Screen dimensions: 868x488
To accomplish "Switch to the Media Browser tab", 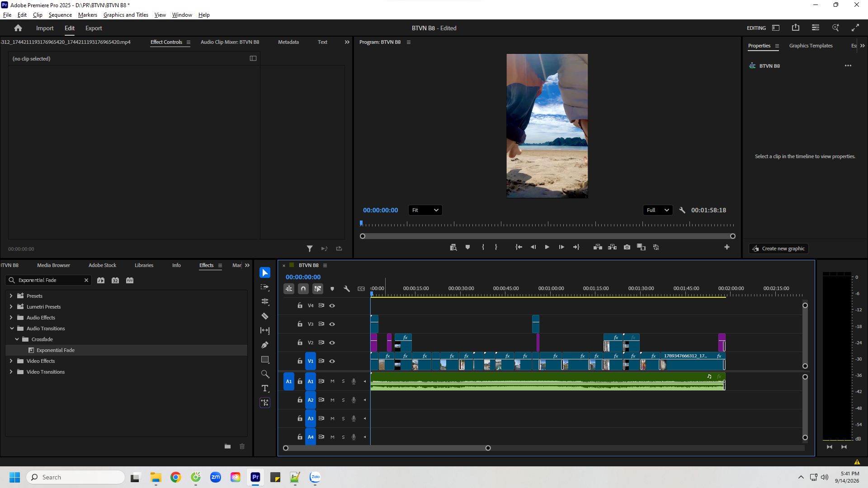I will coord(53,265).
